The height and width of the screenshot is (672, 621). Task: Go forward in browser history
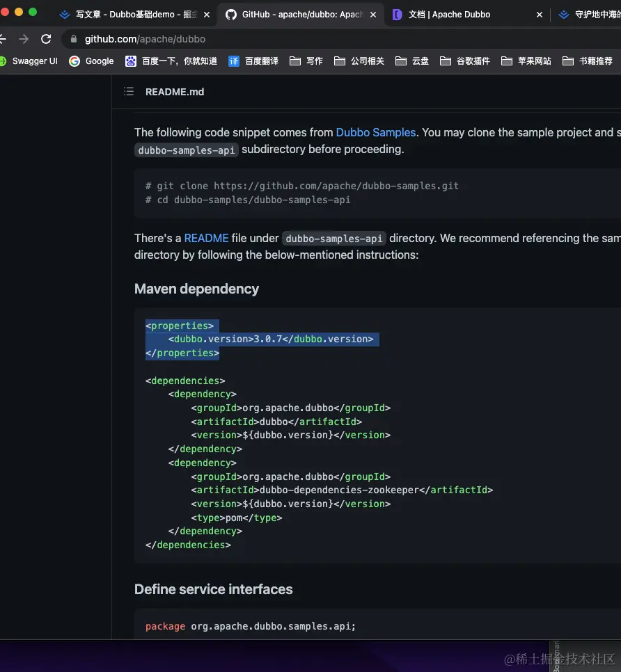tap(24, 39)
